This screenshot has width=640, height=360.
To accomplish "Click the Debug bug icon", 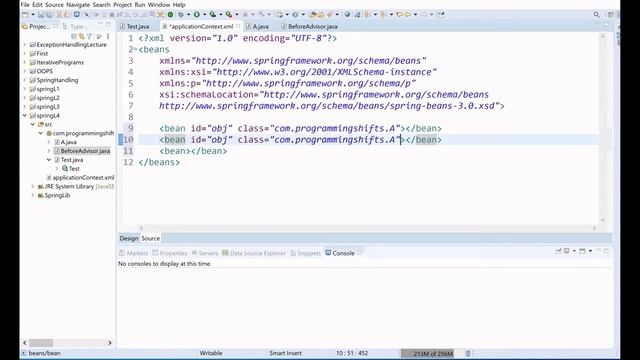I will (x=181, y=15).
